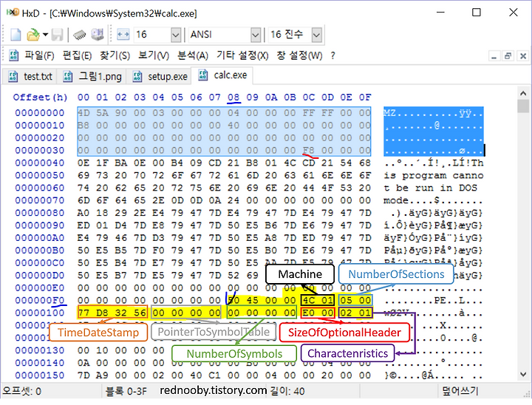Click the Open file folder icon
Screen dimensions: 532x405
click(x=33, y=35)
